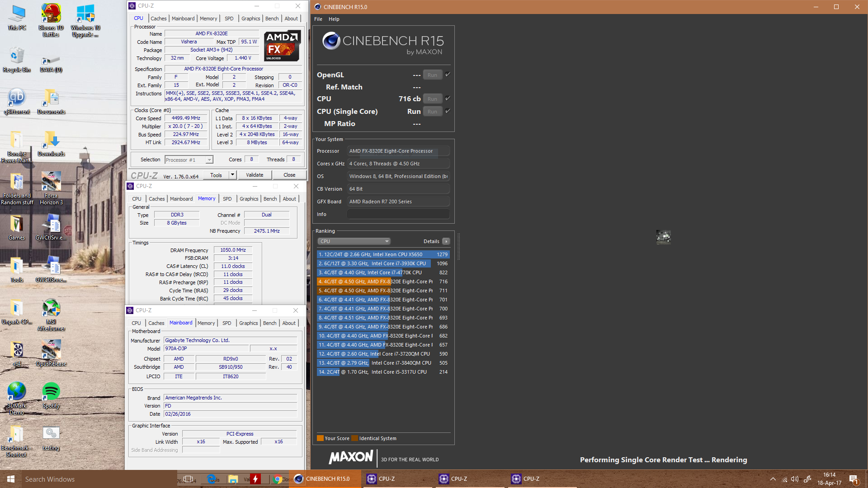Open This PC desktop icon
Screen dimensions: 868x488
17,18
